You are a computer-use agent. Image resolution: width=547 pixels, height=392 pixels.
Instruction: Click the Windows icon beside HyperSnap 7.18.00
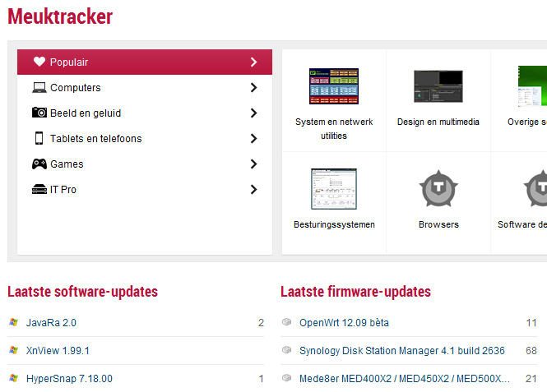(x=14, y=378)
